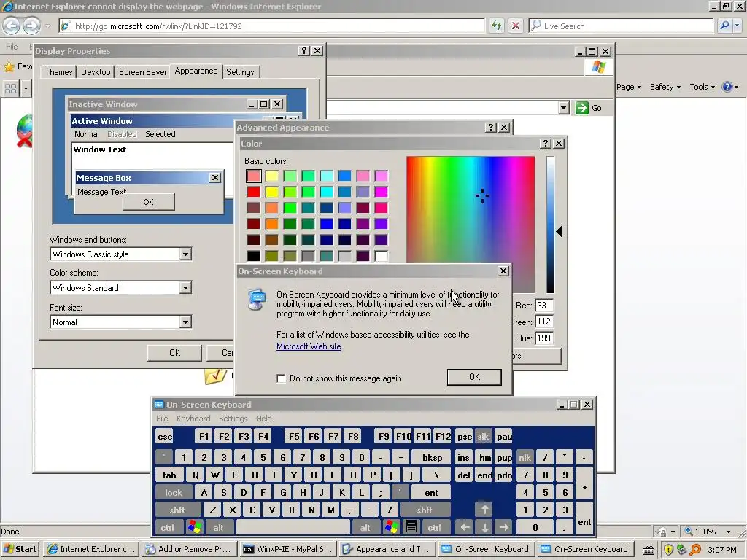Click the orange magnifier tray icon
Image resolution: width=747 pixels, height=560 pixels.
point(695,550)
